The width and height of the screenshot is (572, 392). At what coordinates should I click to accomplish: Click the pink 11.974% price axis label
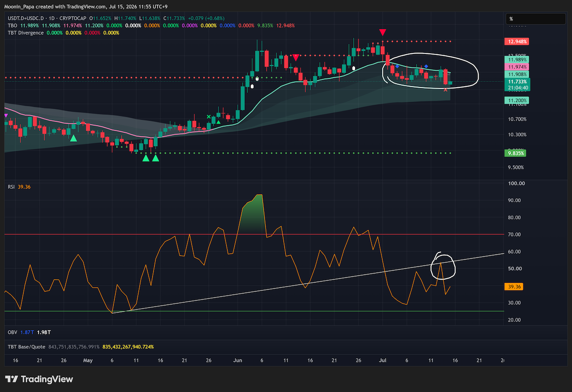[x=517, y=67]
